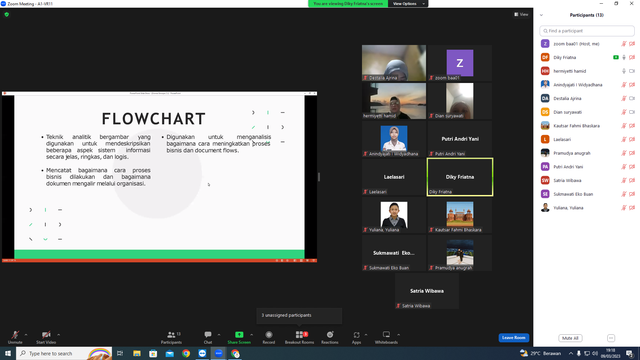
Task: Expand chat options arrow beside Chat
Action: pos(219,335)
